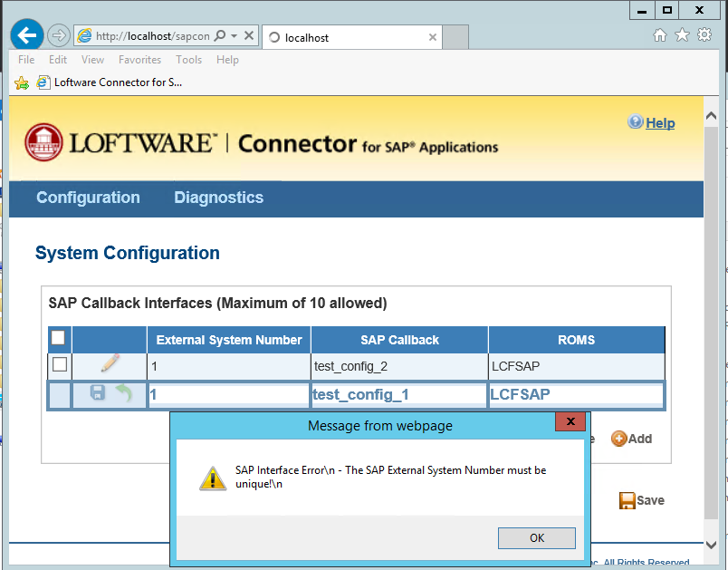The height and width of the screenshot is (570, 728).
Task: Click the Loftware logo emblem
Action: [43, 142]
